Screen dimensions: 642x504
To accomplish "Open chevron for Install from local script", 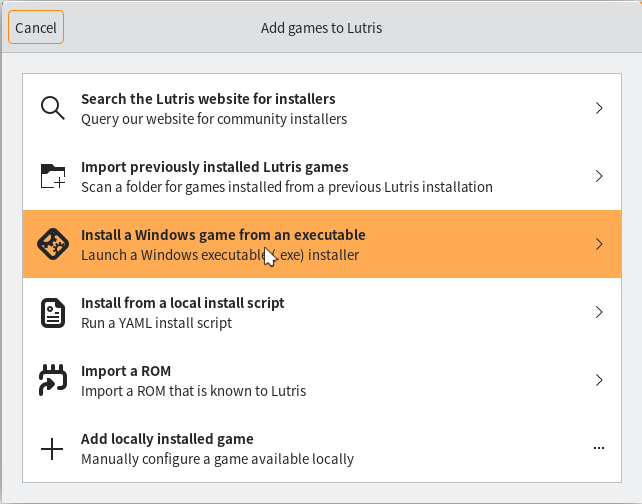I will [599, 312].
